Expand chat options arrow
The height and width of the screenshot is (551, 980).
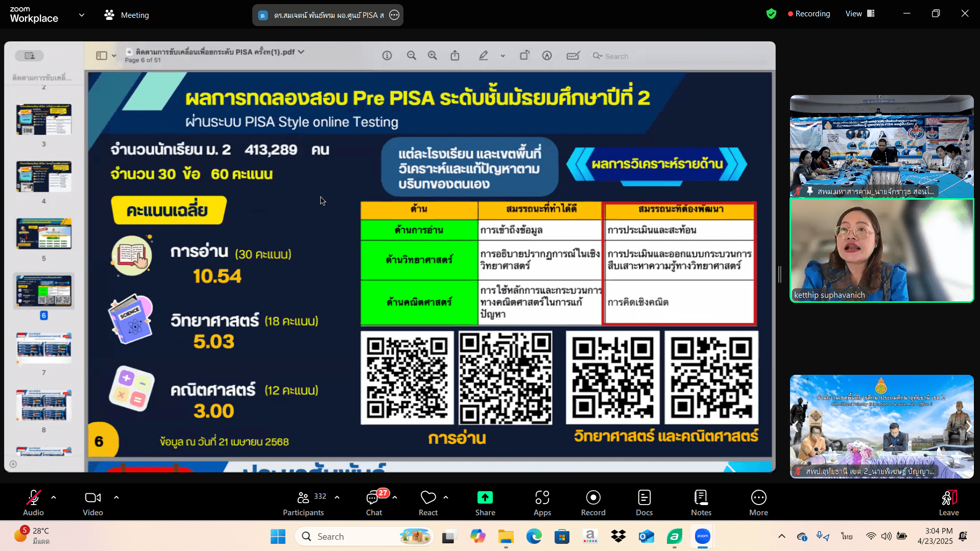pos(395,497)
